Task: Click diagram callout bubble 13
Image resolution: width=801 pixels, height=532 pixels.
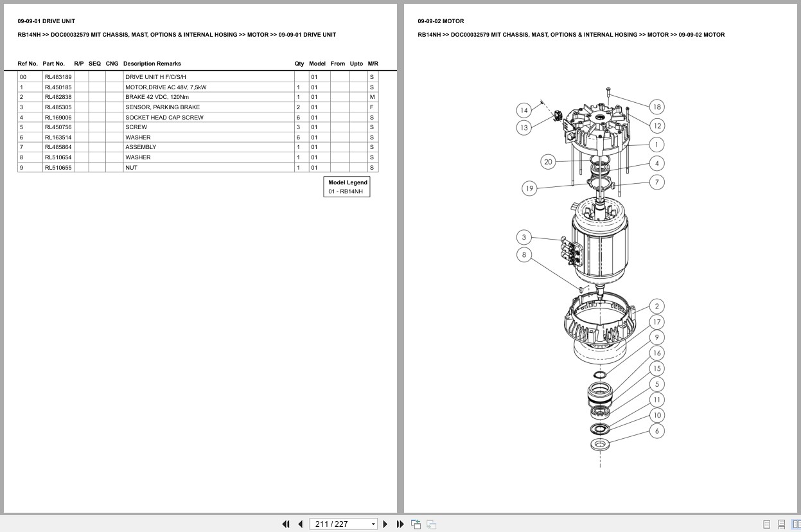Action: tap(524, 127)
